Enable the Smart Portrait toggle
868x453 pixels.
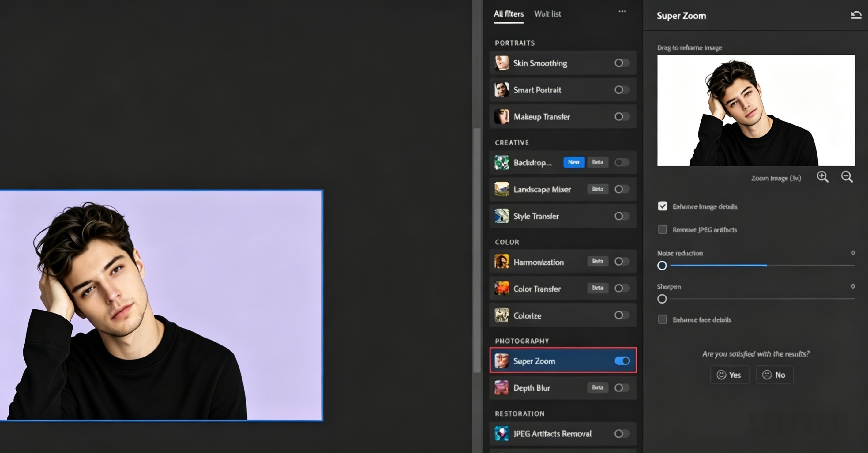coord(622,90)
